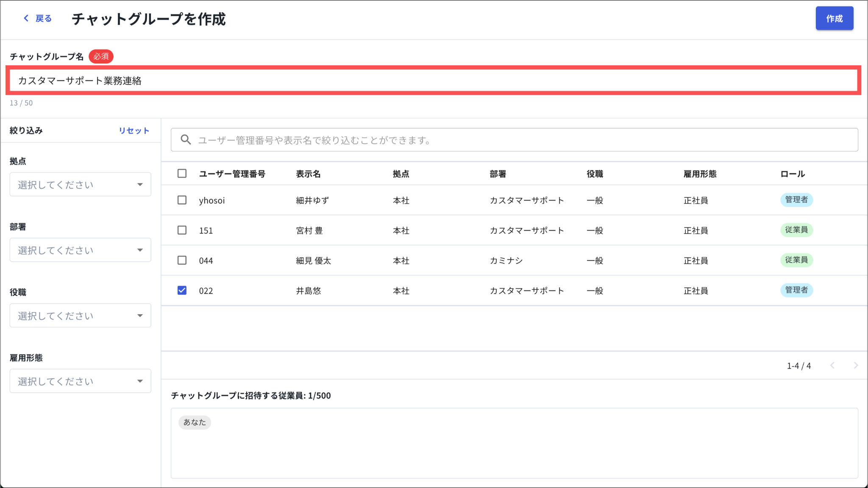Click the search magnifier icon

pyautogui.click(x=186, y=140)
